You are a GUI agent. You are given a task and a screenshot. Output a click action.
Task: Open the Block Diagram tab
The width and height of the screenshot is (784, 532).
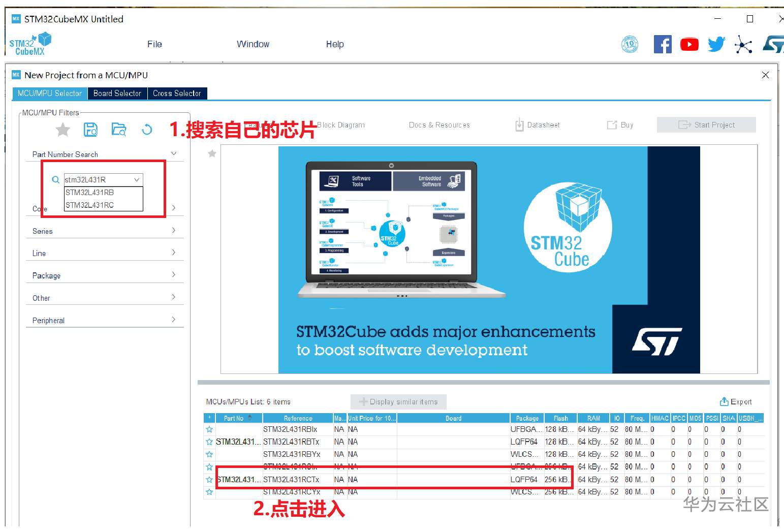[x=341, y=125]
